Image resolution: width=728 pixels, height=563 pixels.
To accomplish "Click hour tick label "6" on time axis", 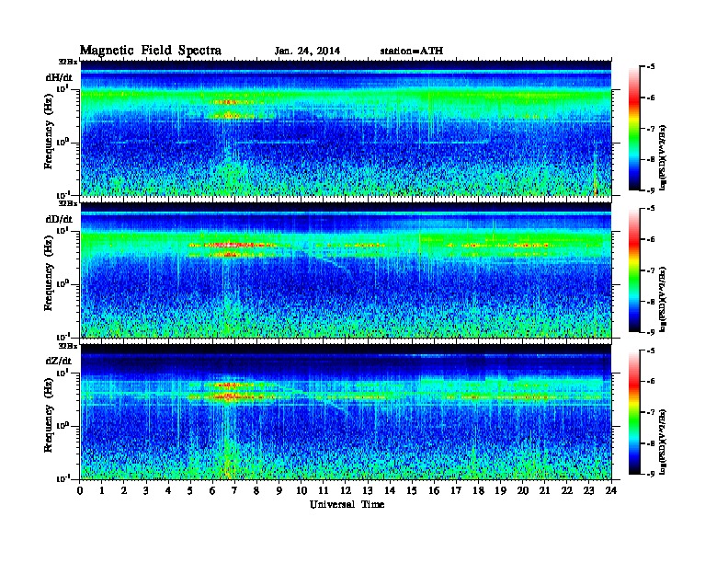I will coord(212,490).
